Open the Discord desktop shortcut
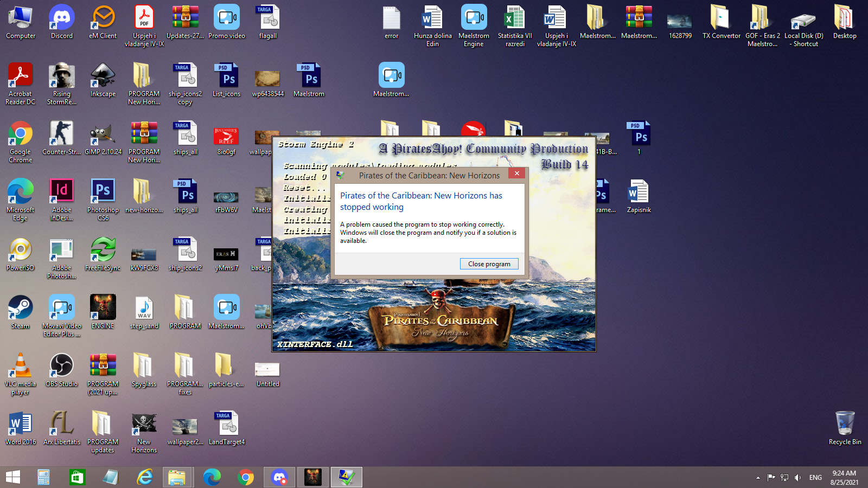The image size is (868, 488). 62,22
